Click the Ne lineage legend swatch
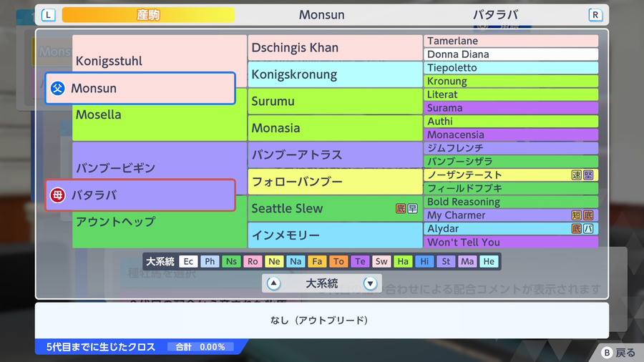Viewport: 644px width, 362px height. coord(274,261)
